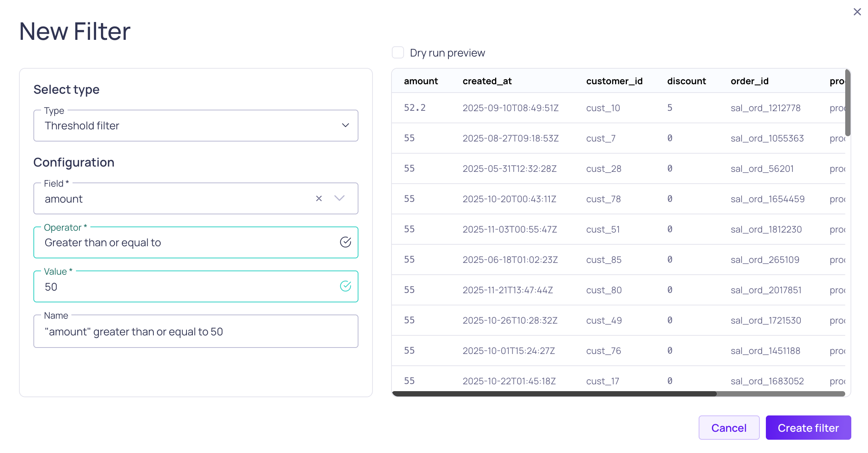This screenshot has height=453, width=868.
Task: Click the horizontal table scrollbar
Action: coord(554,394)
